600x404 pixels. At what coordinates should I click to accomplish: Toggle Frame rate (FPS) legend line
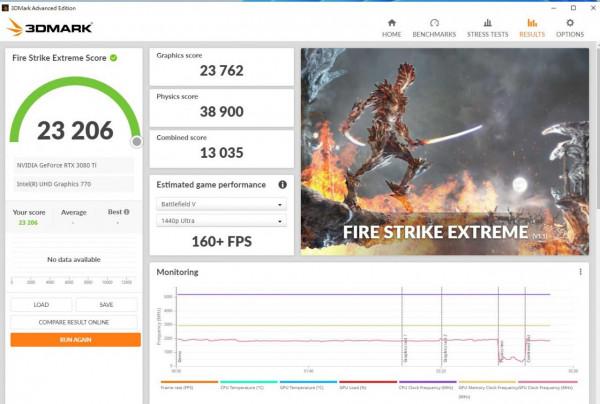(x=189, y=384)
